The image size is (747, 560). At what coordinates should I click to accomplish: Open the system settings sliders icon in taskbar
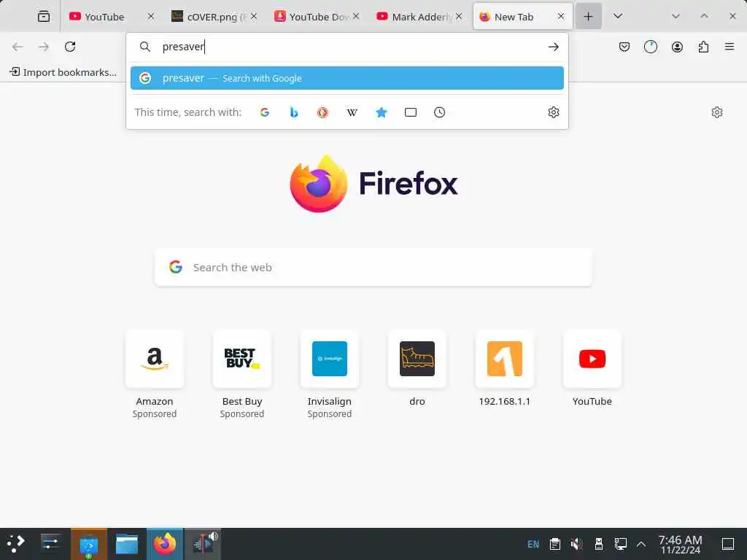[50, 544]
